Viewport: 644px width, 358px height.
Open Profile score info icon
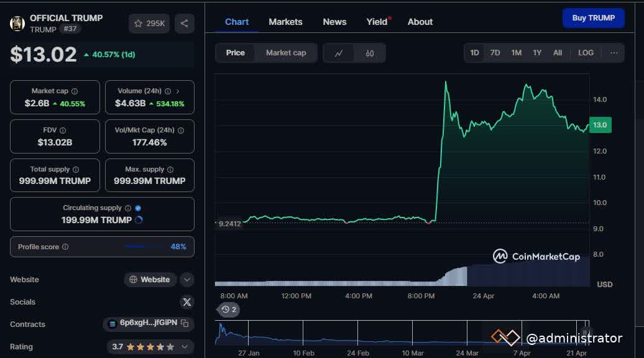pyautogui.click(x=65, y=247)
